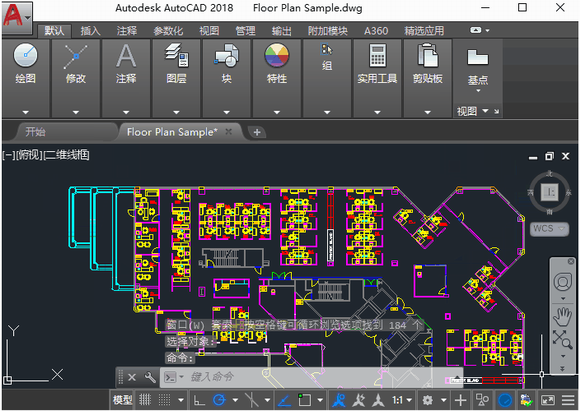Open the 剪贴板 (Clipboard) panel
This screenshot has width=580, height=411.
pos(428,64)
